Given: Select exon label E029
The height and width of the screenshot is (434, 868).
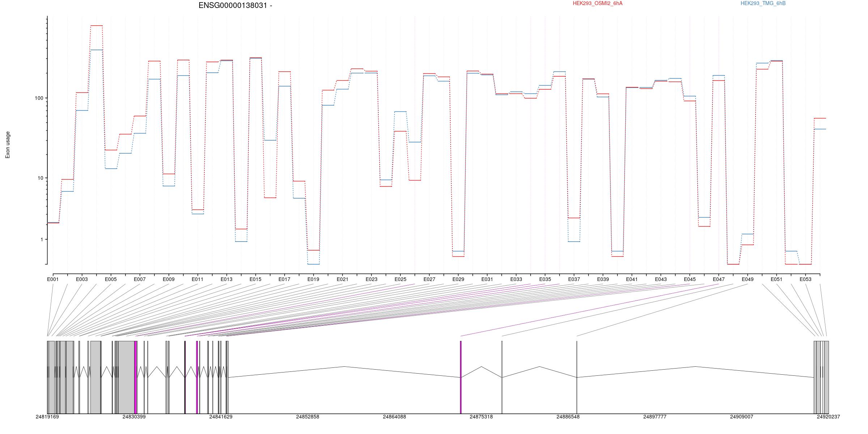Looking at the screenshot, I should (458, 279).
